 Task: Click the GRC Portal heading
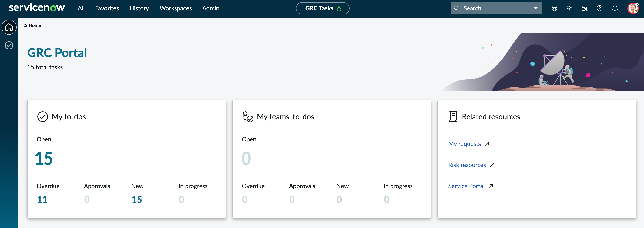click(57, 53)
